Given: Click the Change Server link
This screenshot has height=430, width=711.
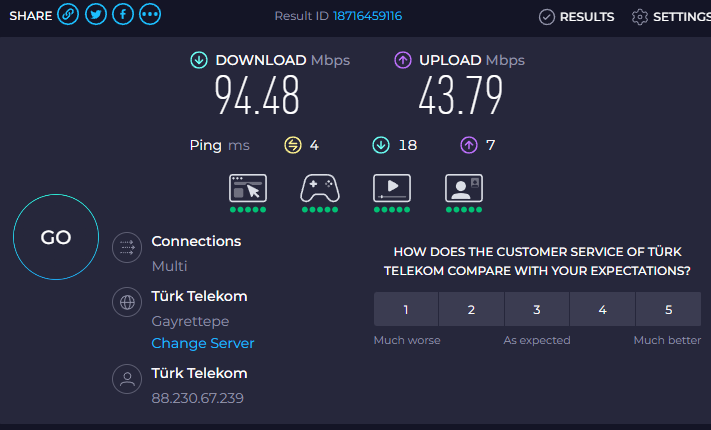Looking at the screenshot, I should (x=203, y=343).
